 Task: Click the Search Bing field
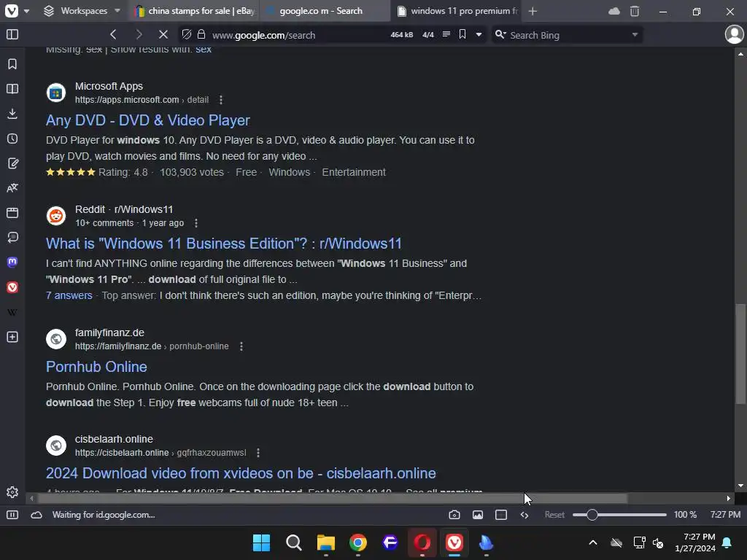click(x=568, y=35)
